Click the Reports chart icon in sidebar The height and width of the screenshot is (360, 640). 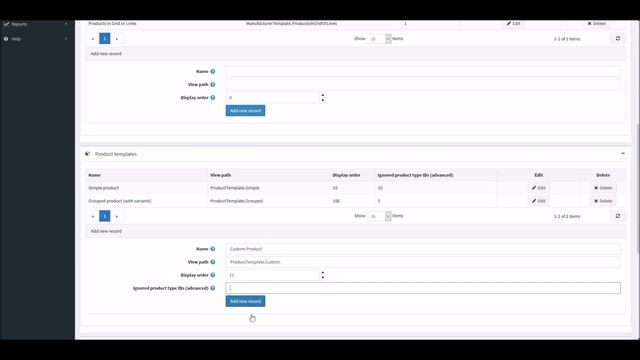tap(6, 24)
